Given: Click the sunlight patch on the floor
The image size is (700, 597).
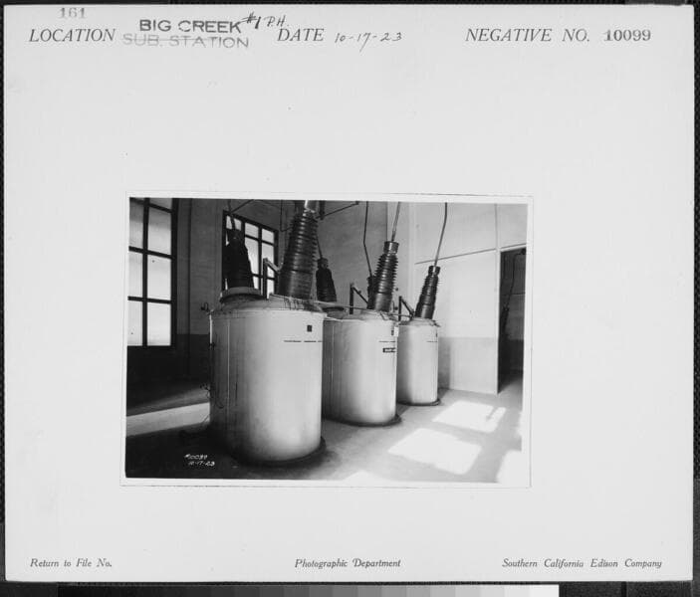Looking at the screenshot, I should 438,450.
